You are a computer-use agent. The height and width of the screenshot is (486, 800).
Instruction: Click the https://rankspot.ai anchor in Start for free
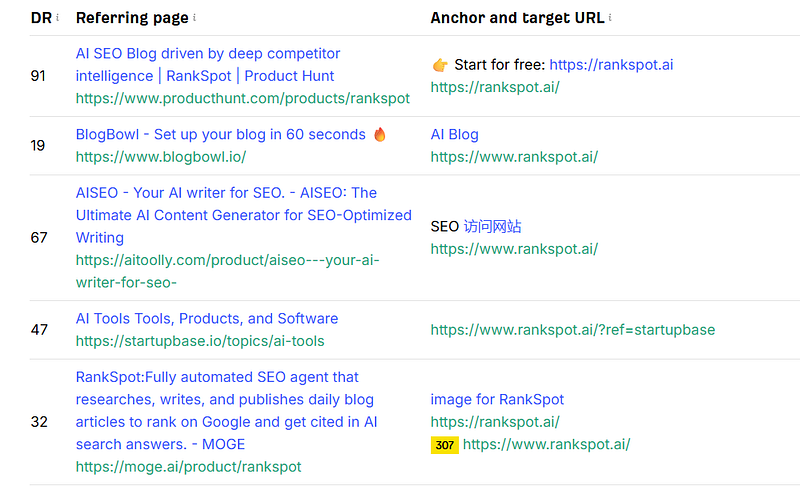611,65
